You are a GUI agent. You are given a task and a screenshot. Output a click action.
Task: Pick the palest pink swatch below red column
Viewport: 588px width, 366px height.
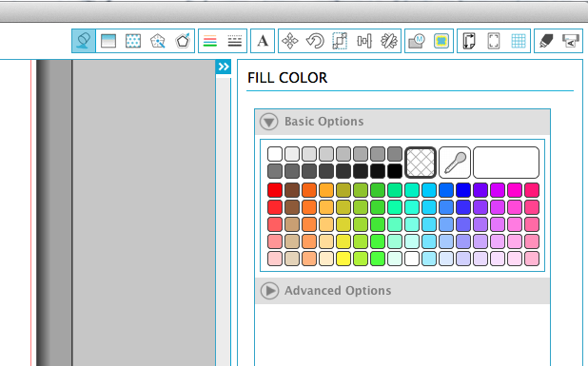tap(275, 259)
